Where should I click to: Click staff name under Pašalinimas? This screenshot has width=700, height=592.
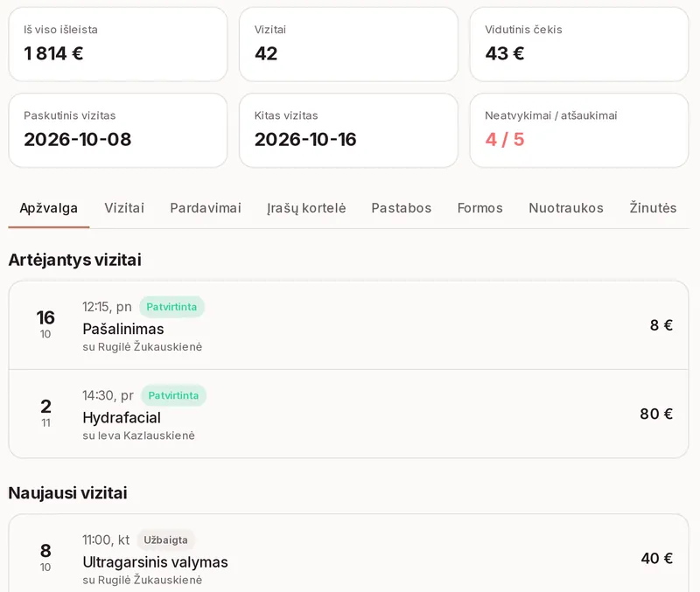143,346
